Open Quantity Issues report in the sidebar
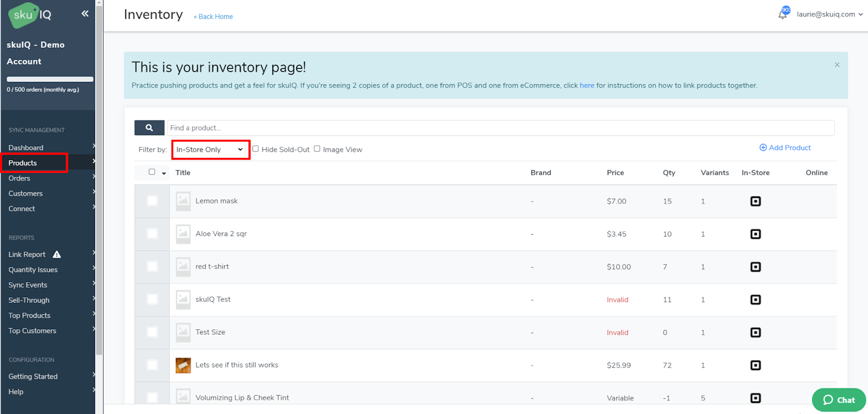Image resolution: width=868 pixels, height=414 pixels. point(33,270)
